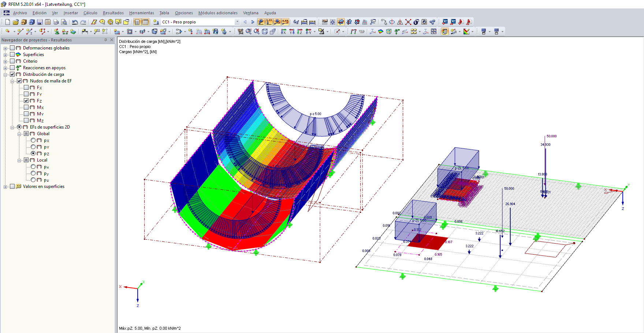Open the Resultados menu
The height and width of the screenshot is (333, 644).
[x=113, y=13]
